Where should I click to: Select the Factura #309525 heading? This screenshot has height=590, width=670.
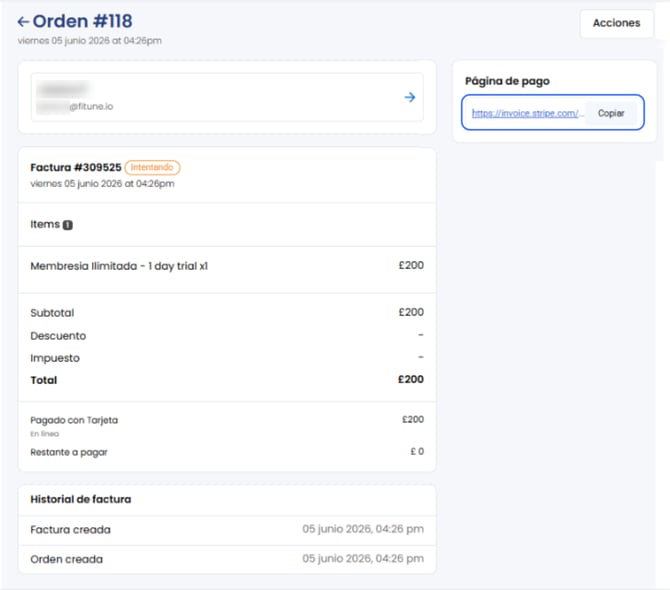76,167
